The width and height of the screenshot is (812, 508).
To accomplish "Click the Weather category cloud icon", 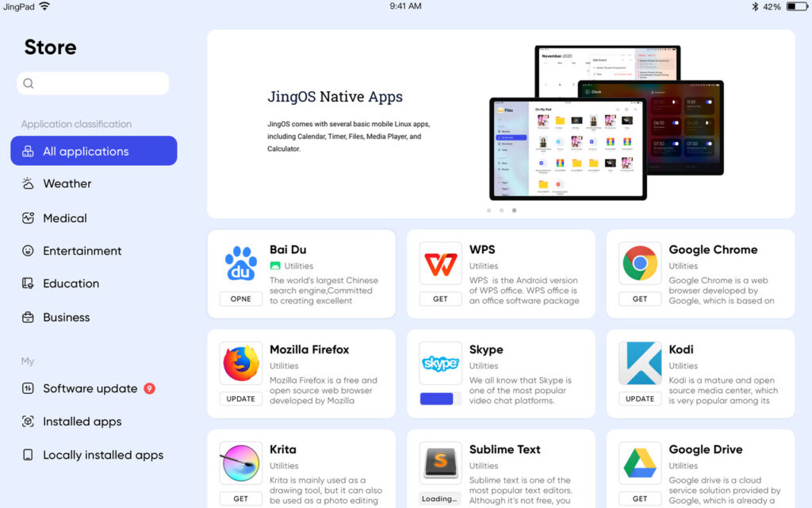I will tap(28, 183).
